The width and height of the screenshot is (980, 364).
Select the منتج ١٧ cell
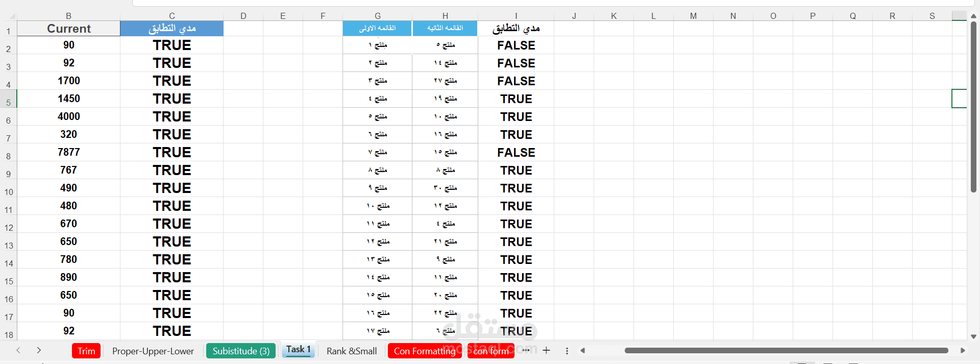[x=377, y=331]
